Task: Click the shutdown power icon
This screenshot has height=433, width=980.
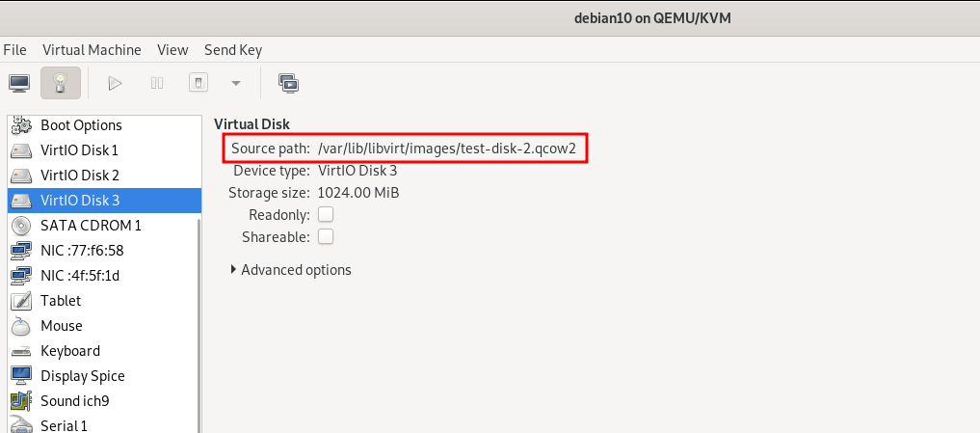Action: coord(199,83)
